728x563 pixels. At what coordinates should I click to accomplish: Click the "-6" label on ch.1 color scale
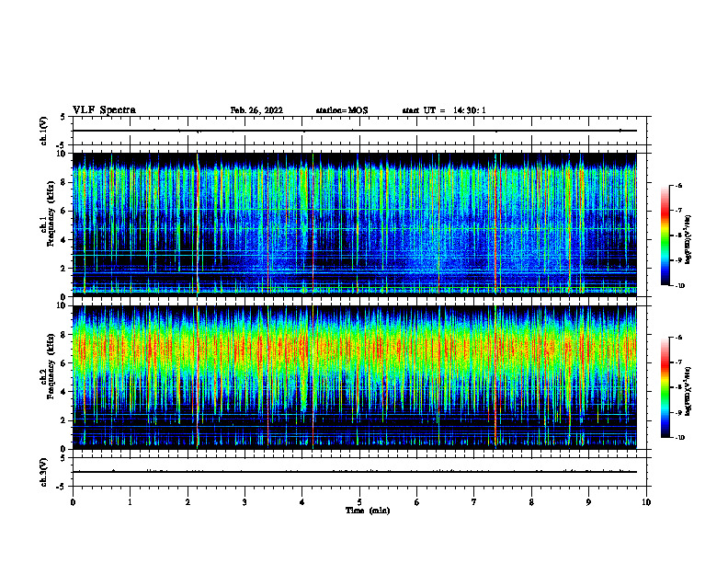point(678,185)
